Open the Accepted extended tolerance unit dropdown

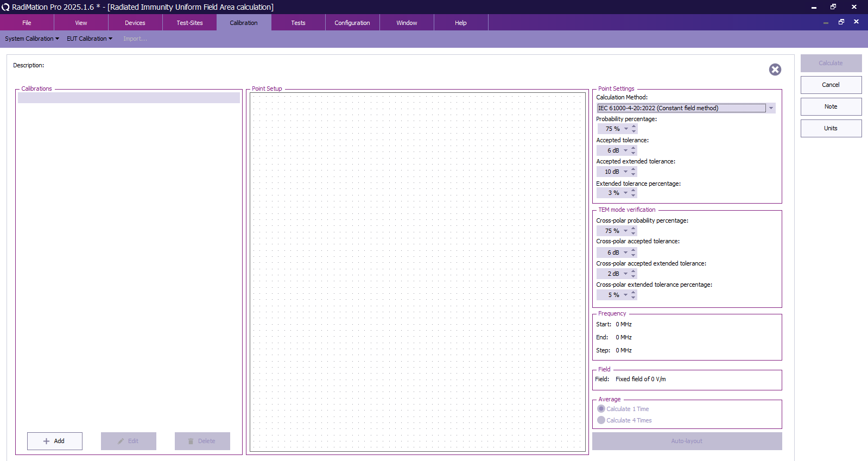coord(625,172)
